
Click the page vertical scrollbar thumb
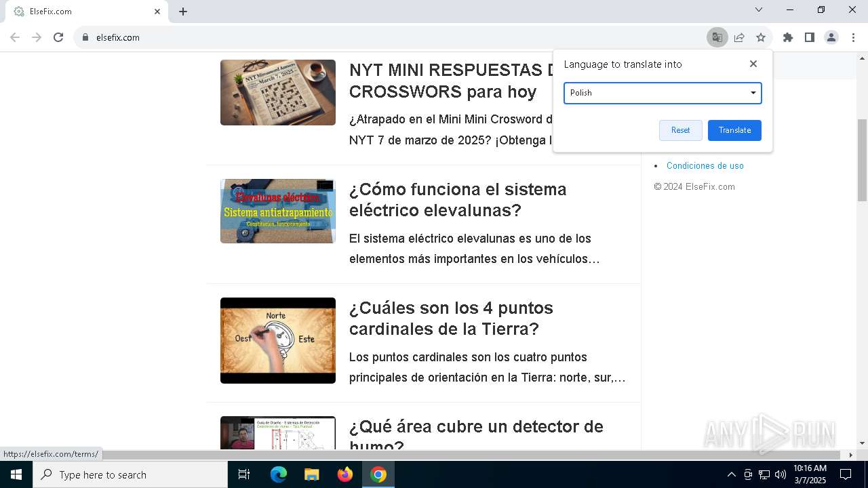pyautogui.click(x=862, y=160)
